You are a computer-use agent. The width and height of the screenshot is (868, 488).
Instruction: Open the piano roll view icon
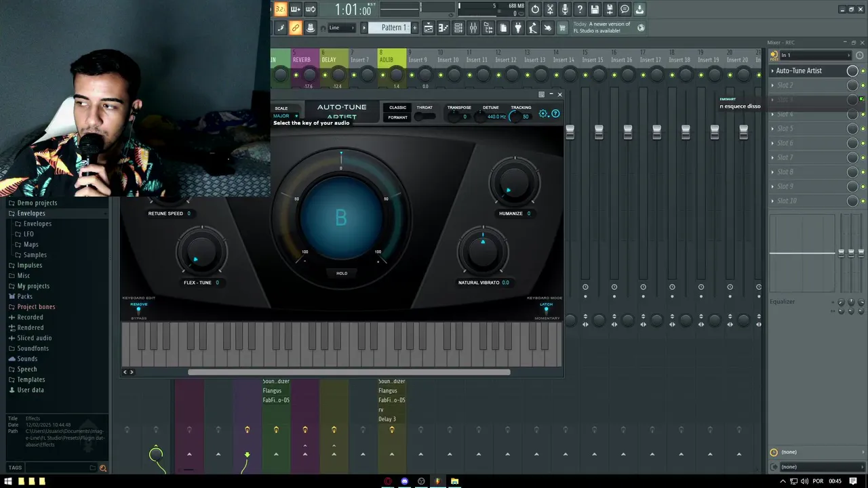tap(443, 28)
